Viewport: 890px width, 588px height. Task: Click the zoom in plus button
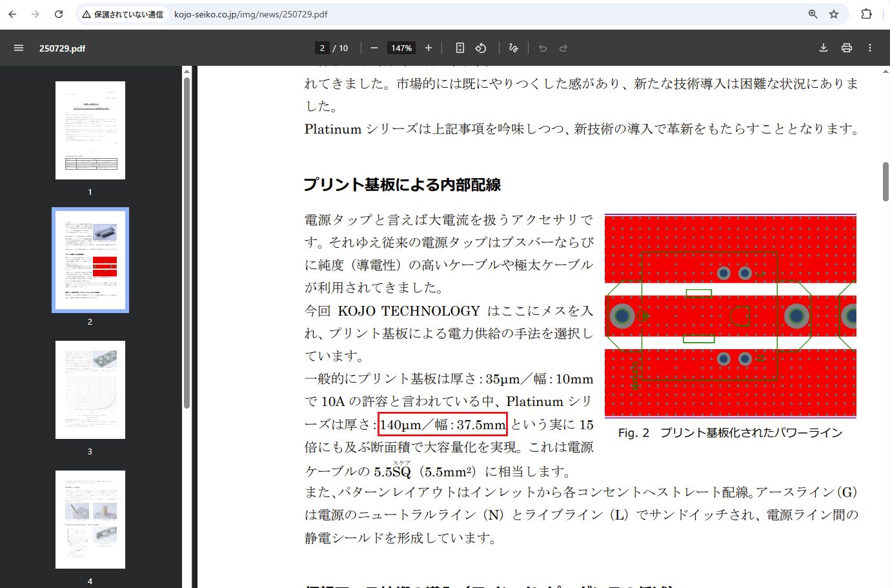tap(429, 48)
